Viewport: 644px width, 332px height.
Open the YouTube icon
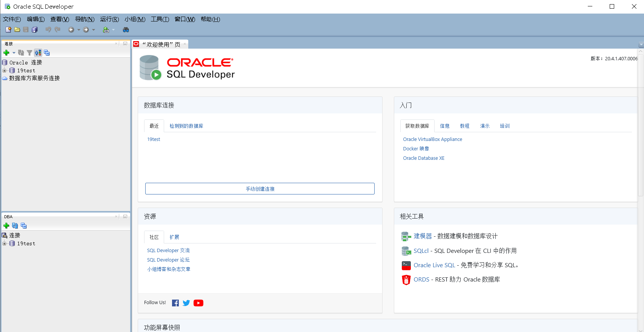coord(198,303)
